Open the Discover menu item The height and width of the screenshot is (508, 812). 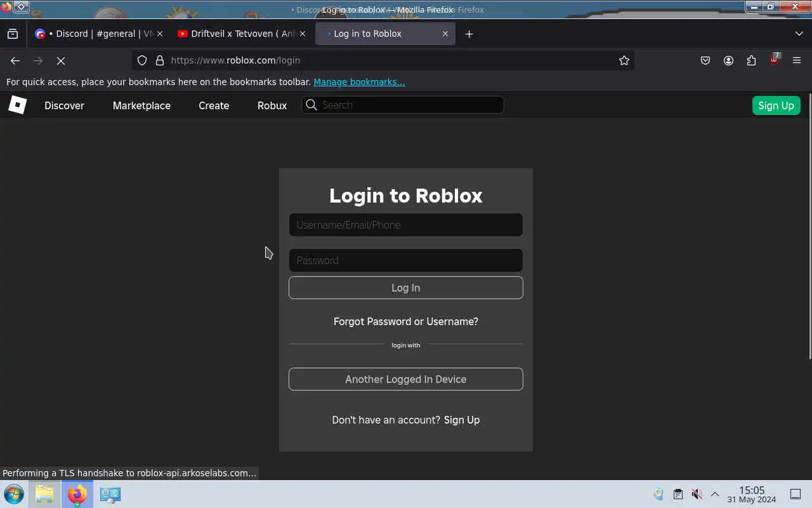point(64,105)
